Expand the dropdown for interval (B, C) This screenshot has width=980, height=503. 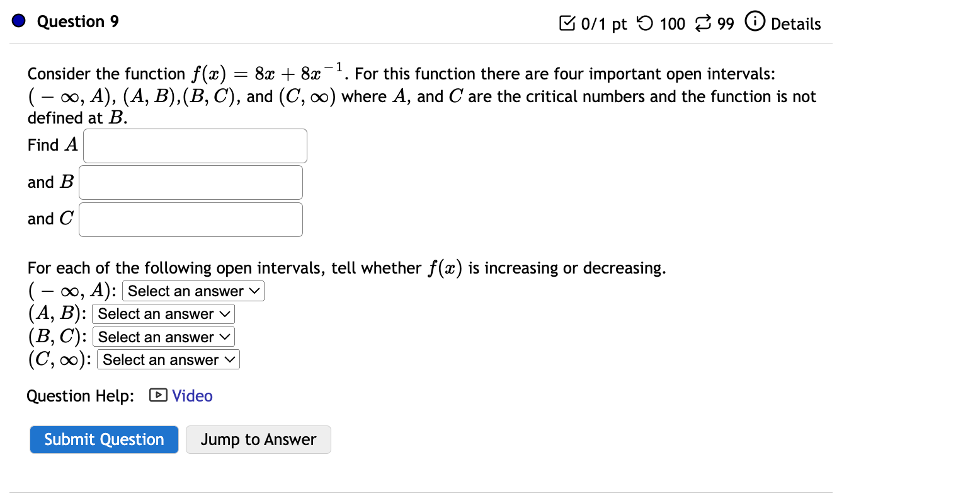point(164,337)
